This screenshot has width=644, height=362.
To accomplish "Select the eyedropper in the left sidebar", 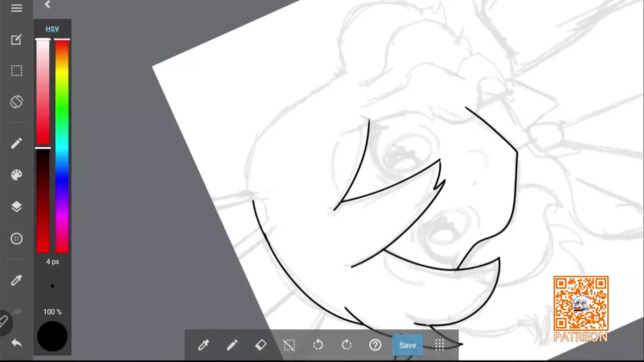I will pyautogui.click(x=17, y=280).
